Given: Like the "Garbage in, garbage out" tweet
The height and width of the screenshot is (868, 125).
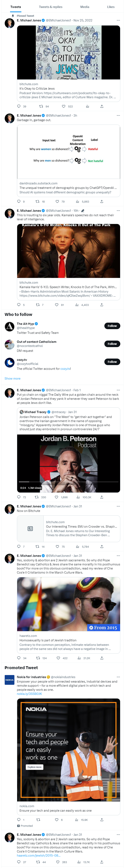Looking at the screenshot, I should point(57,202).
